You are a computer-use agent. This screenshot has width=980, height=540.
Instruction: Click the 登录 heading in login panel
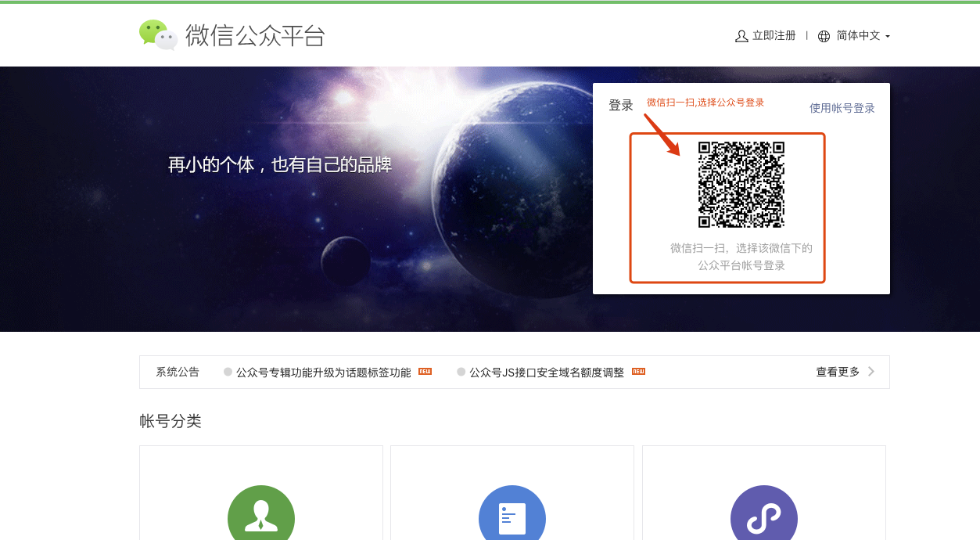[621, 105]
